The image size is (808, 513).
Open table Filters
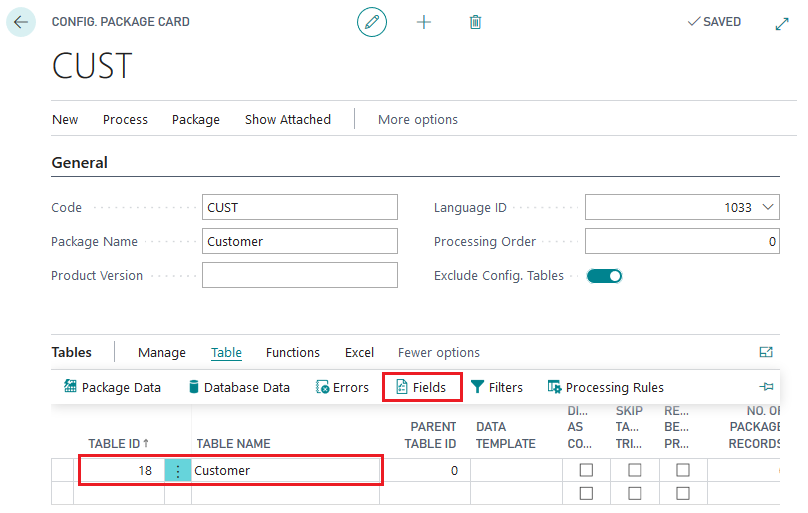point(497,387)
